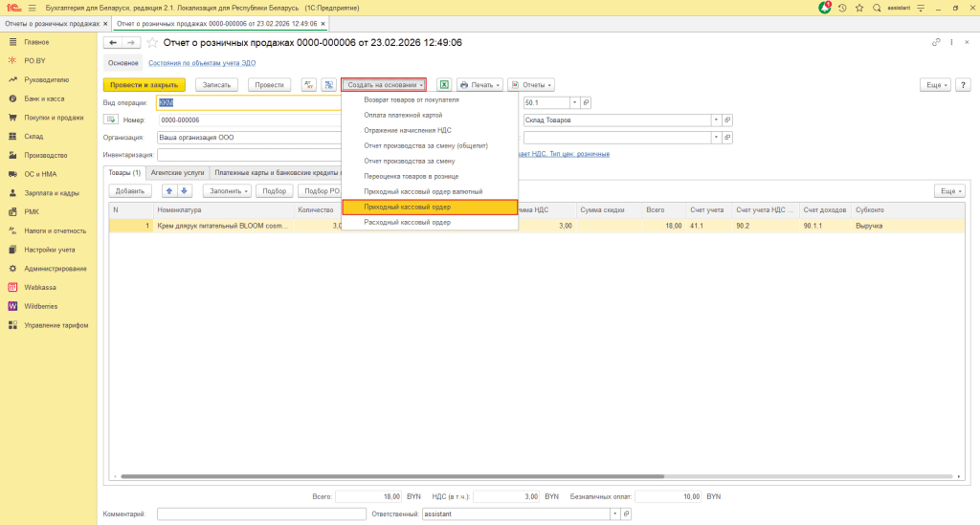Screen dimensions: 980x525
Task: Open Банк и касса section in sidebar
Action: pos(46,98)
